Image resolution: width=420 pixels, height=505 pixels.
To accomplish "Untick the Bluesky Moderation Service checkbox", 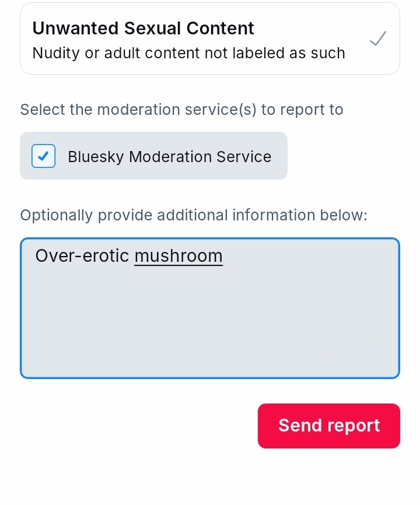I will coord(43,156).
